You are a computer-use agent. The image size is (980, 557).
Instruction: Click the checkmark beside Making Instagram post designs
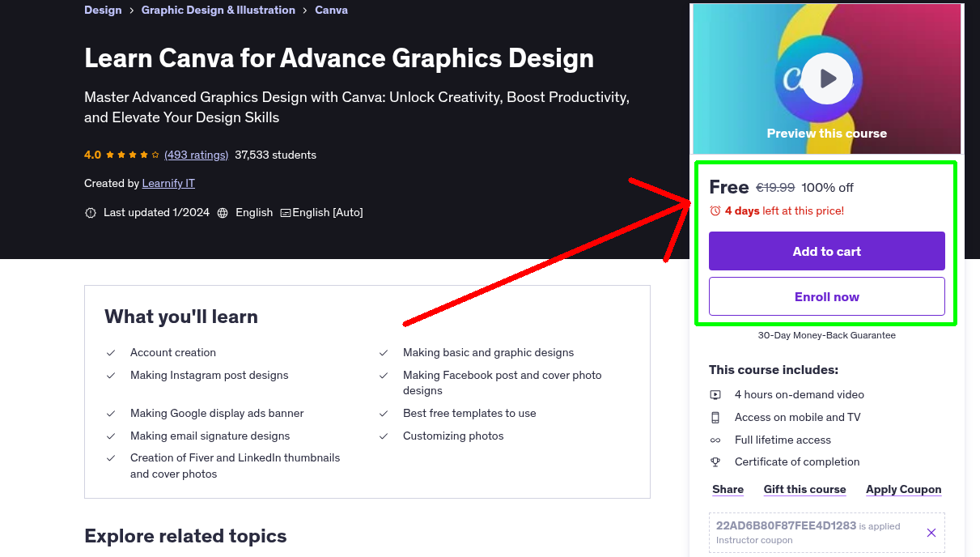point(111,376)
